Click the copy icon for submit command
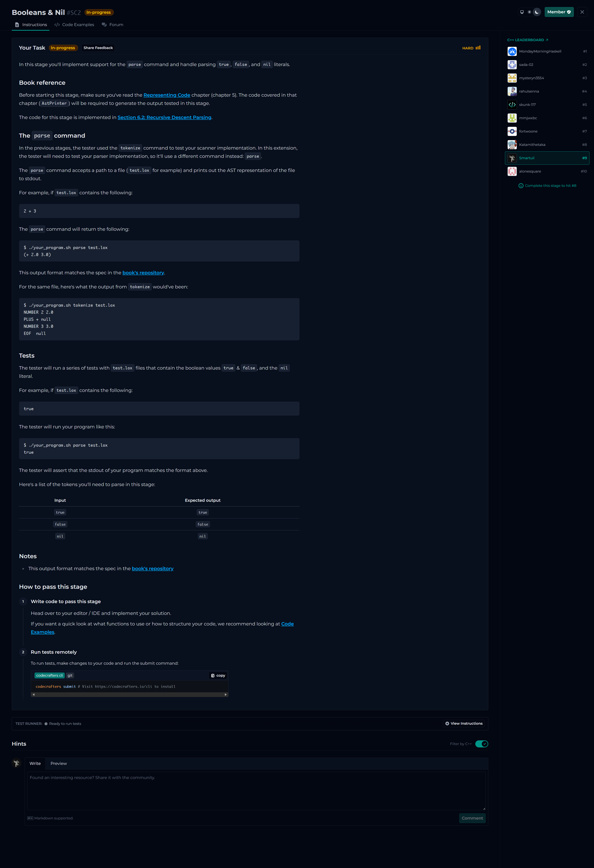This screenshot has height=868, width=594. 218,675
